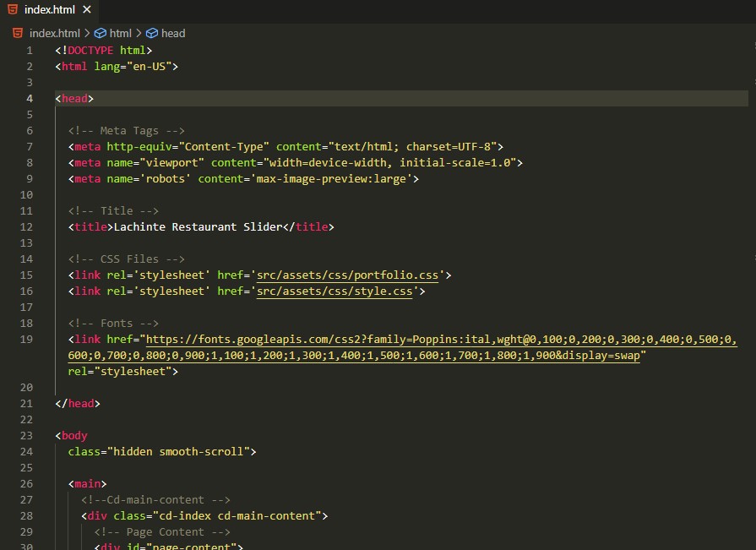Click the cd-index cd-main-content div
The height and width of the screenshot is (550, 756).
pyautogui.click(x=204, y=516)
